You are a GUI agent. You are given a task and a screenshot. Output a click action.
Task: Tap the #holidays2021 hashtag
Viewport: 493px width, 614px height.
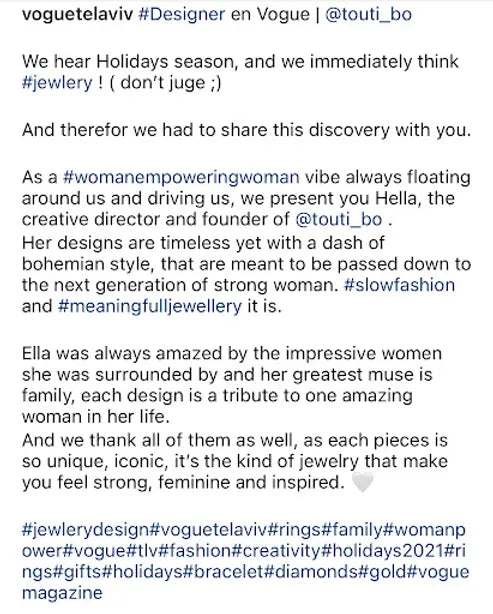[x=383, y=551]
